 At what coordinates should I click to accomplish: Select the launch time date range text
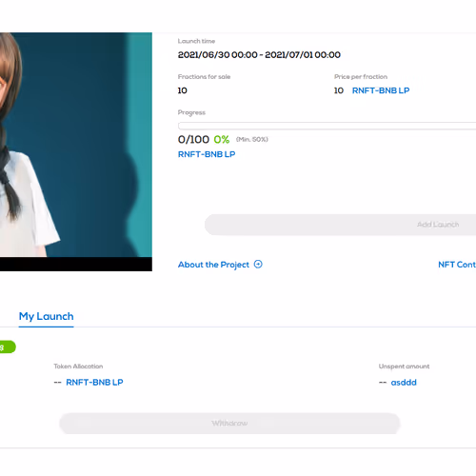coord(259,55)
